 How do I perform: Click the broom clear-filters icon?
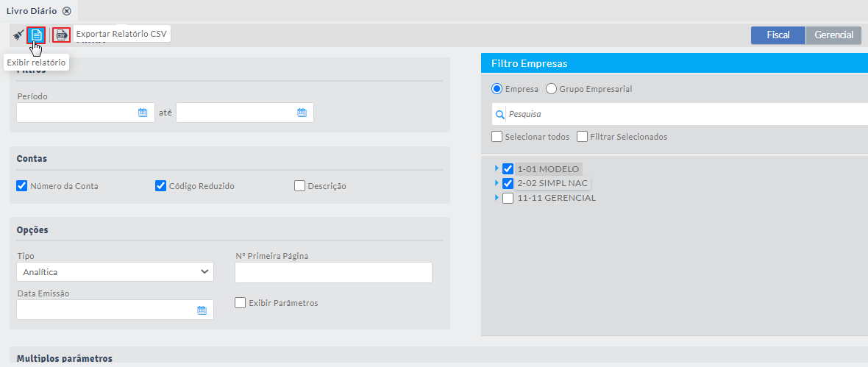point(18,35)
